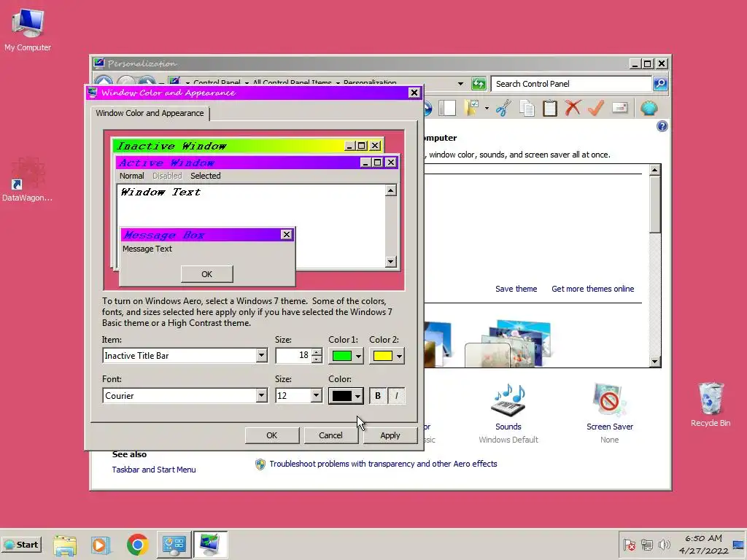Click the Selected menu item in preview
The height and width of the screenshot is (560, 747).
(205, 176)
